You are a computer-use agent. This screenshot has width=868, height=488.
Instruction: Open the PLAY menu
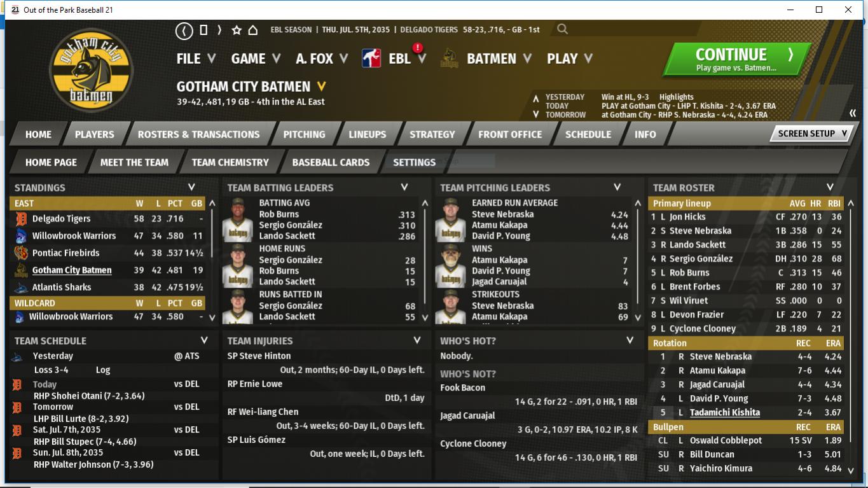pyautogui.click(x=569, y=59)
